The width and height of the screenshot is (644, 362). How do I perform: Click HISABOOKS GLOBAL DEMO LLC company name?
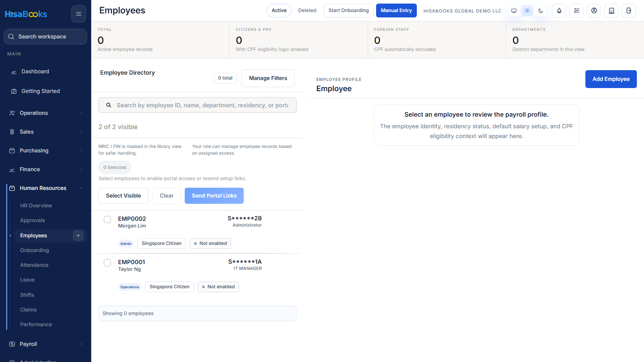point(462,11)
